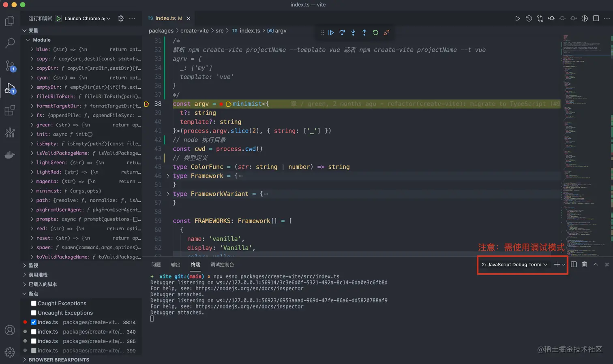
Task: Open the Search icon in the activity bar
Action: click(x=10, y=43)
